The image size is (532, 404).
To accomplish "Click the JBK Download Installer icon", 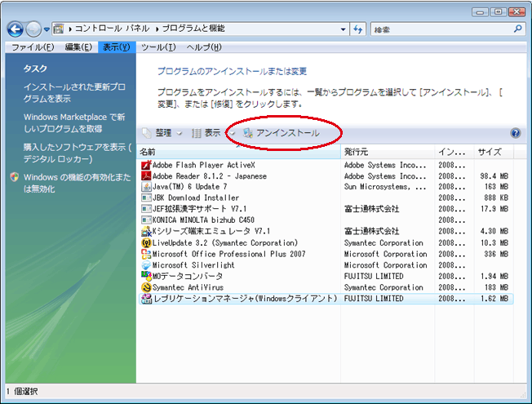I will click(x=146, y=198).
